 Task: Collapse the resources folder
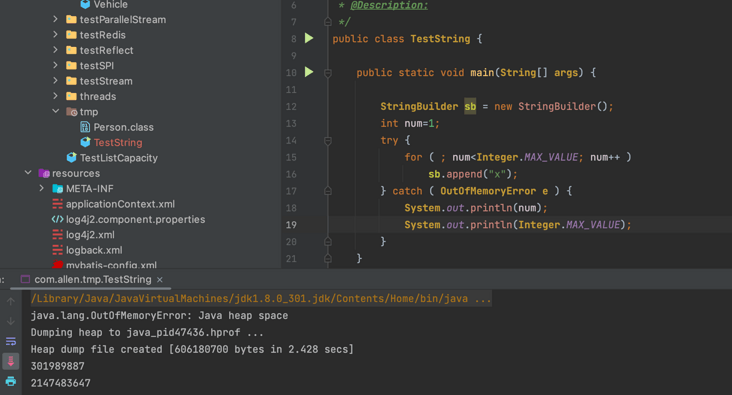pyautogui.click(x=28, y=173)
